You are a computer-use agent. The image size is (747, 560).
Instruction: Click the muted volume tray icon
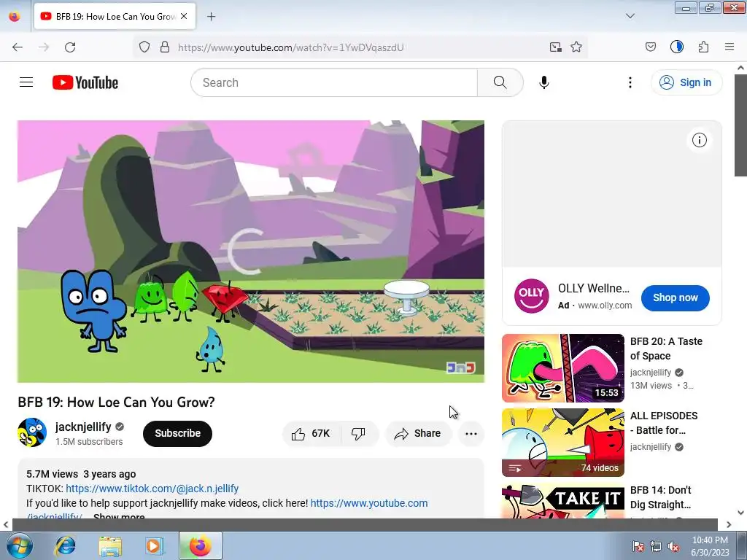pyautogui.click(x=673, y=547)
